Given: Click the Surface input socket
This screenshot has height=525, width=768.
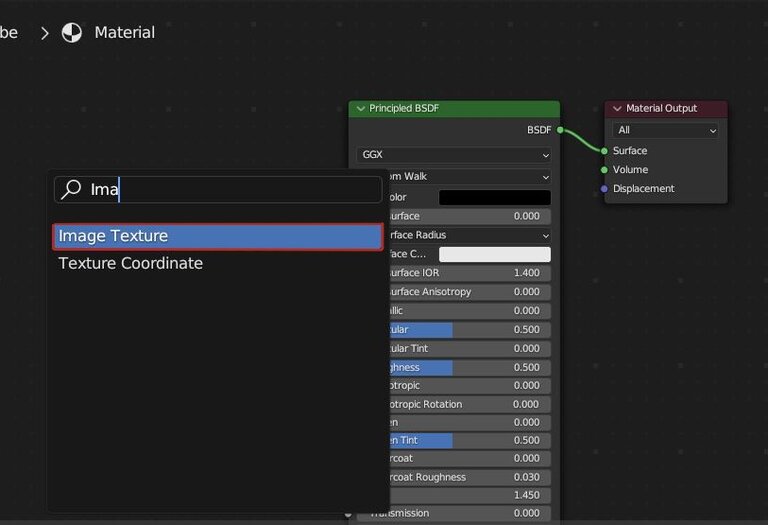Looking at the screenshot, I should coord(604,151).
